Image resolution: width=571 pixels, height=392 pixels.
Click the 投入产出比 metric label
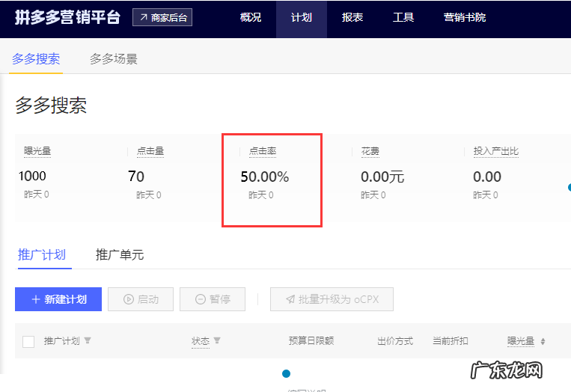(x=496, y=150)
